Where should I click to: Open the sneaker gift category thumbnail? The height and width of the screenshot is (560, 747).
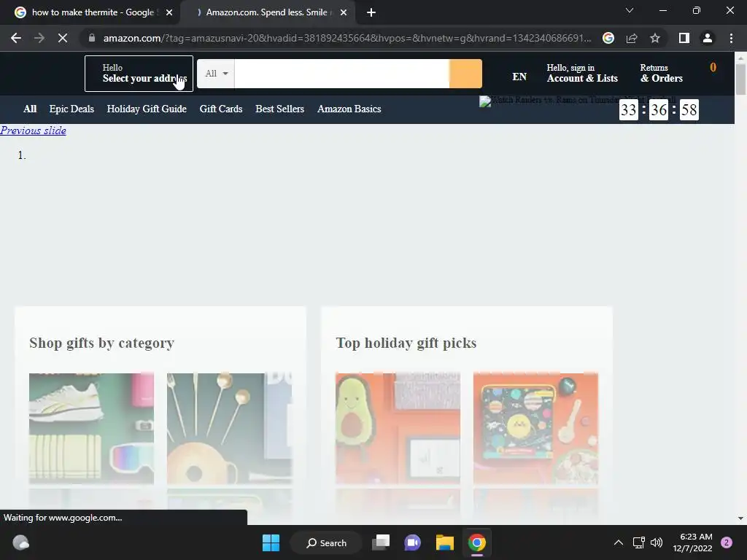pyautogui.click(x=91, y=429)
